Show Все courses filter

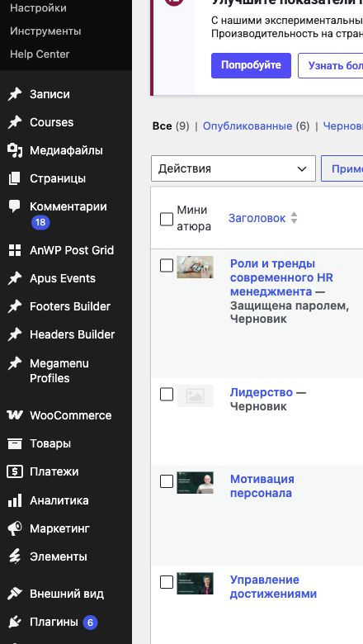[x=162, y=125]
